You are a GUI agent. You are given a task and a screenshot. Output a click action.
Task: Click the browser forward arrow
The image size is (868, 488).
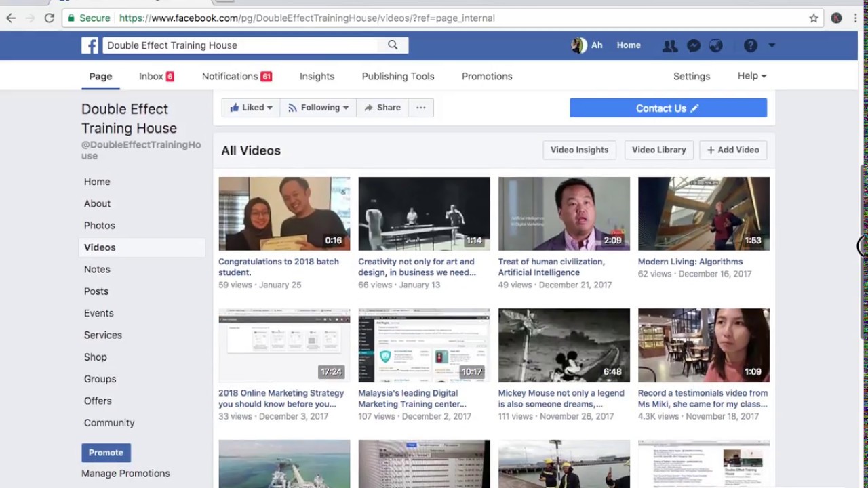click(x=30, y=18)
